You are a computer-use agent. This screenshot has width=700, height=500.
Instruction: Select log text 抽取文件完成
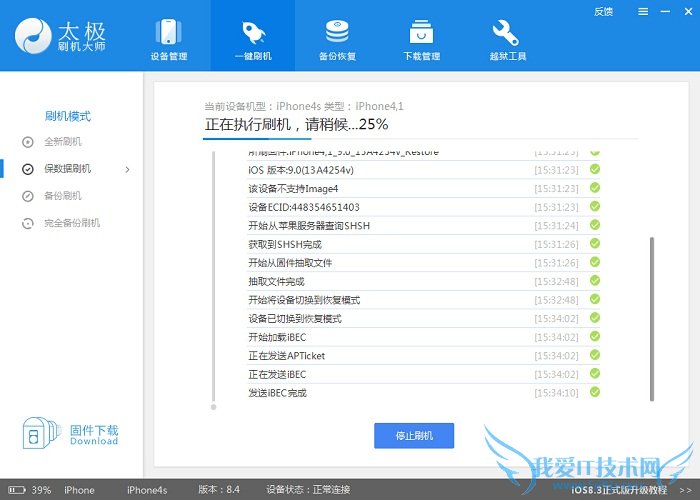276,282
